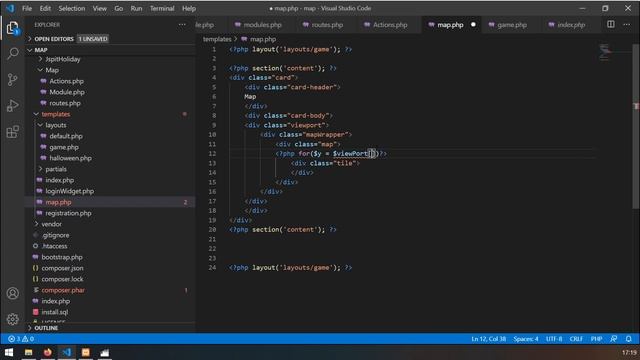Open File Explorer from the taskbar
This screenshot has height=360, width=640.
click(x=28, y=352)
